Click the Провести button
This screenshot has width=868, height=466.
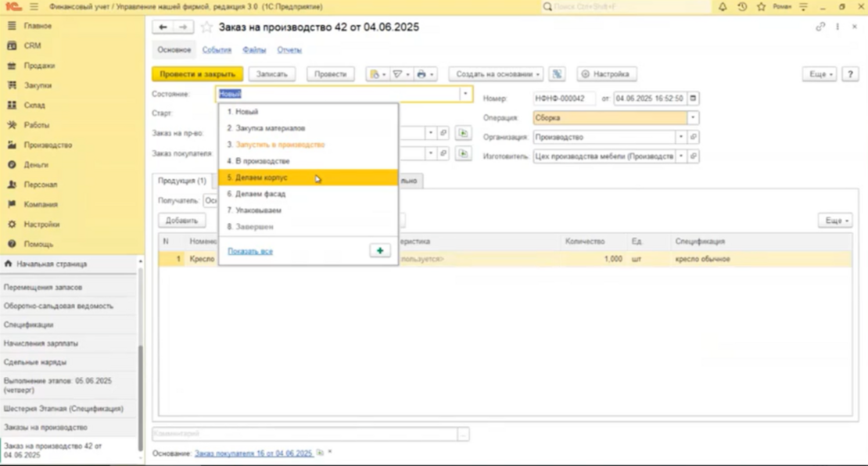click(331, 74)
